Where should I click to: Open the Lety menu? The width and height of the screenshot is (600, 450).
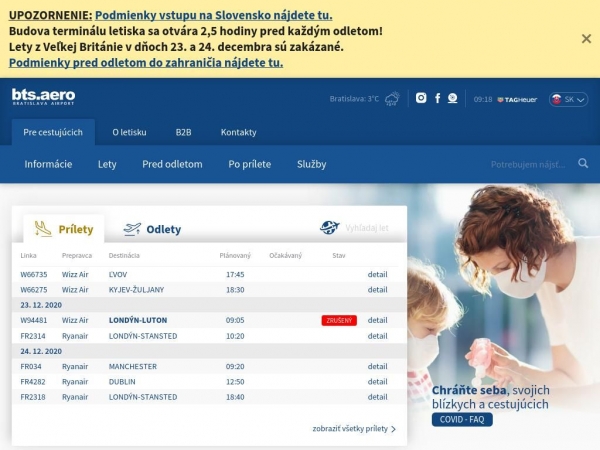pyautogui.click(x=107, y=164)
